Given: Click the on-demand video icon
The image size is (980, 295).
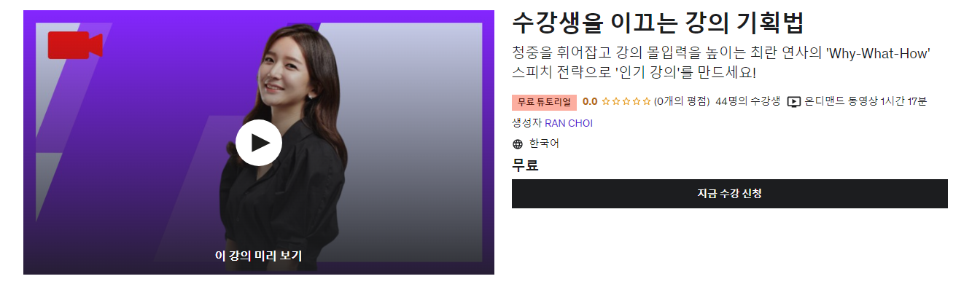Looking at the screenshot, I should tap(794, 102).
